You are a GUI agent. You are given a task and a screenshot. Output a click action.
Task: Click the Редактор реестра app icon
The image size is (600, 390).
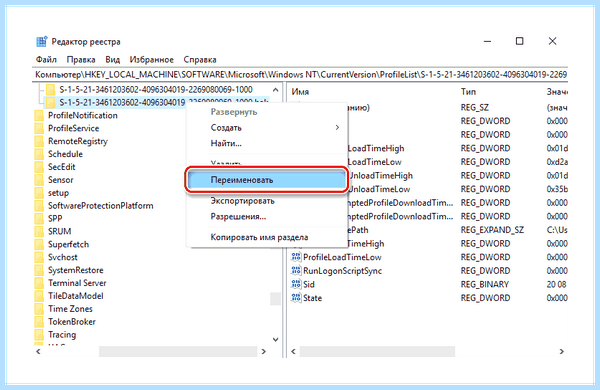point(41,41)
